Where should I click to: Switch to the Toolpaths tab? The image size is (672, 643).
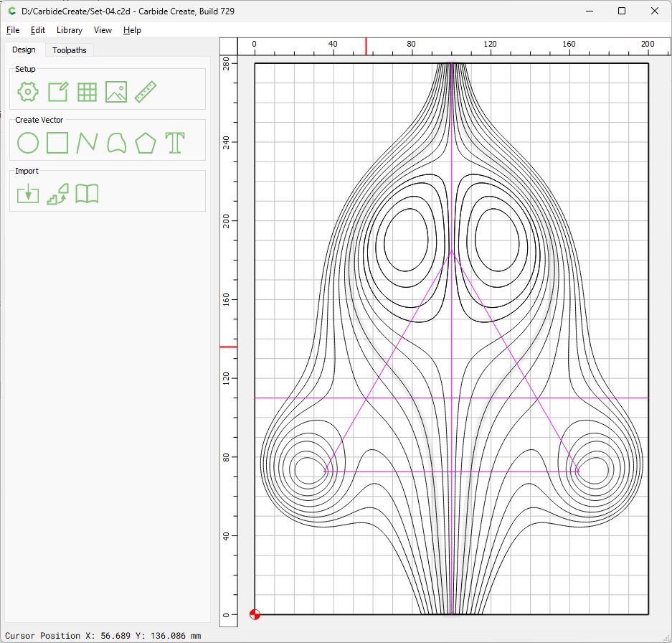(69, 50)
